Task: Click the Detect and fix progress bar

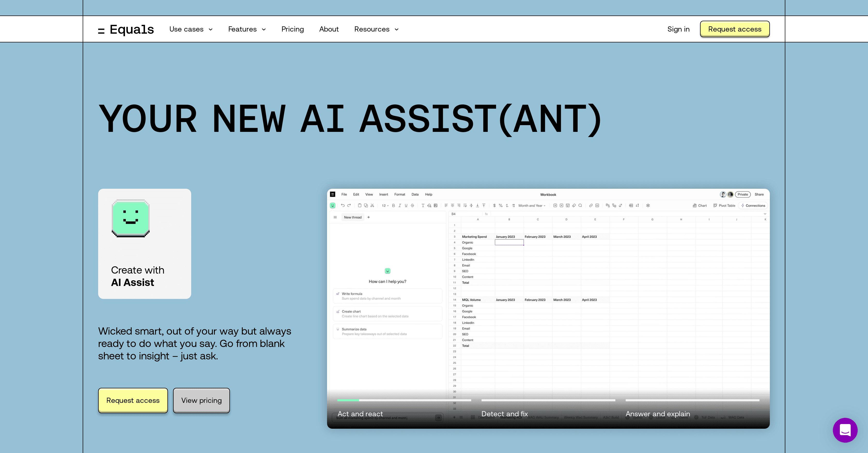Action: pos(548,400)
